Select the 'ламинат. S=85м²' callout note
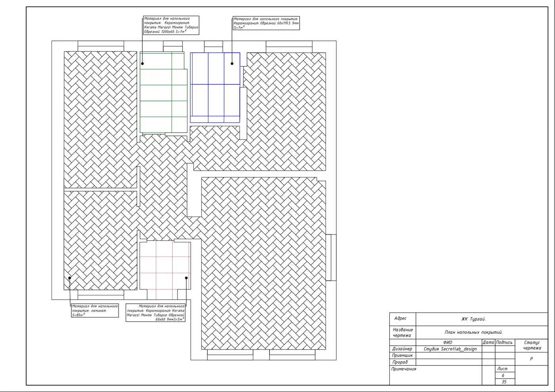555x392 pixels. pyautogui.click(x=95, y=311)
